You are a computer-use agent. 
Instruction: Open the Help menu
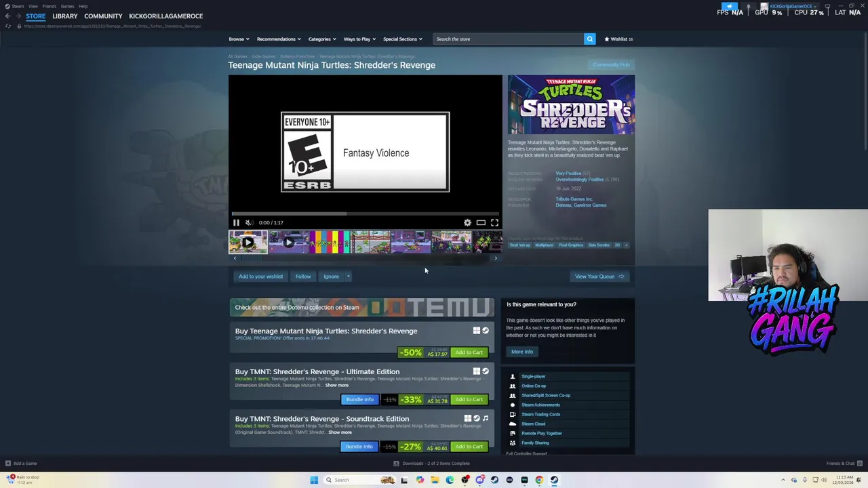click(83, 6)
